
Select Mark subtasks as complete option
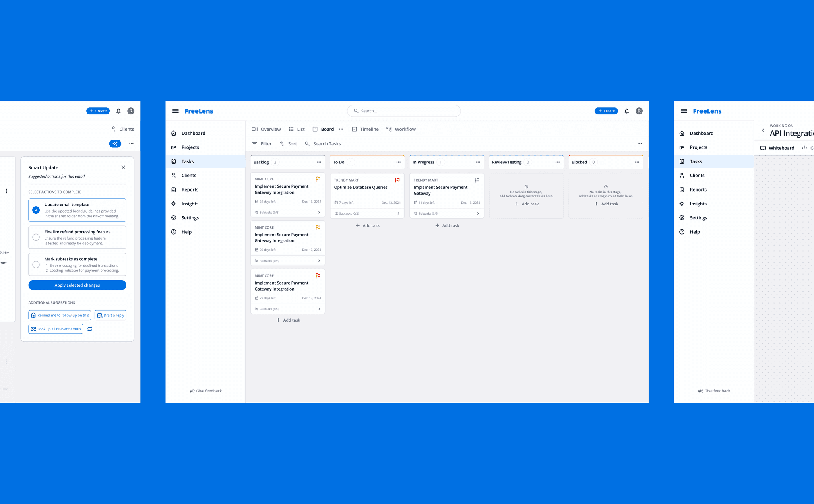(x=36, y=264)
